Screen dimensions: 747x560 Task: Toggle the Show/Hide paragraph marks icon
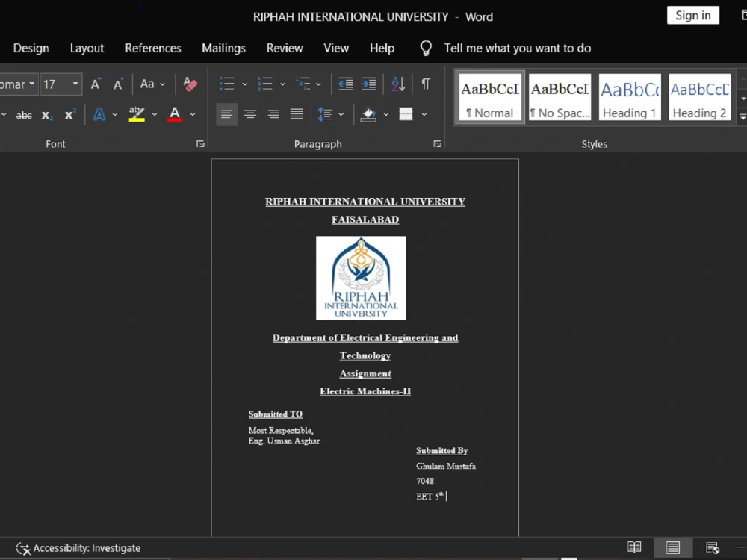click(x=425, y=84)
